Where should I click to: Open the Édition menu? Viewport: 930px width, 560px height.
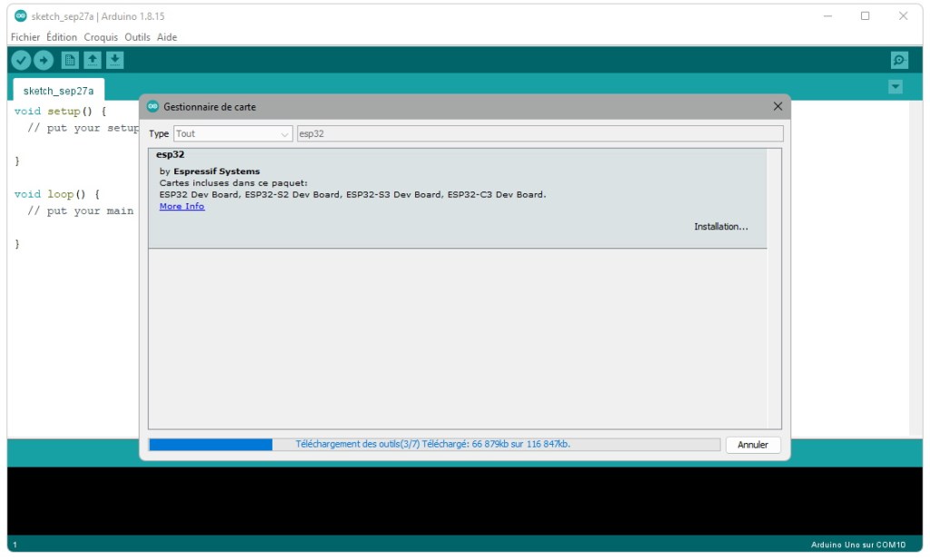tap(62, 37)
